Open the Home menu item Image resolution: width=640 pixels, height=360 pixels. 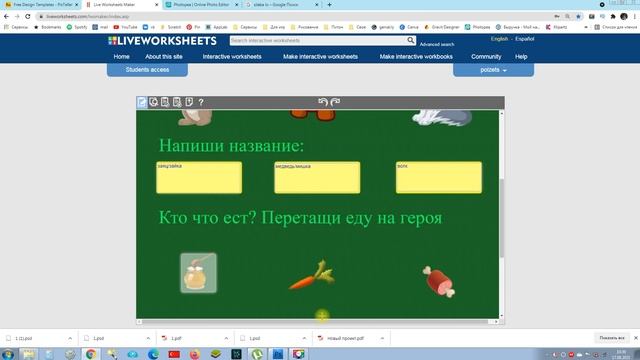[x=122, y=57]
